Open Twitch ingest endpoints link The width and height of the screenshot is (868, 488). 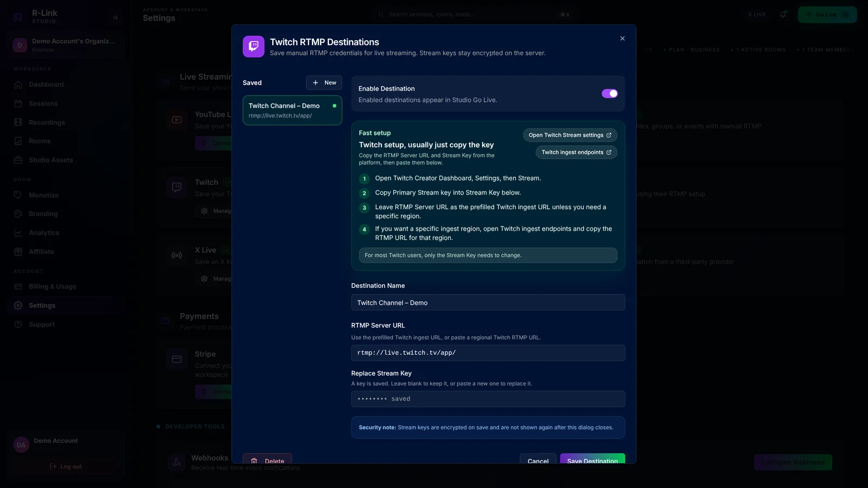coord(576,152)
